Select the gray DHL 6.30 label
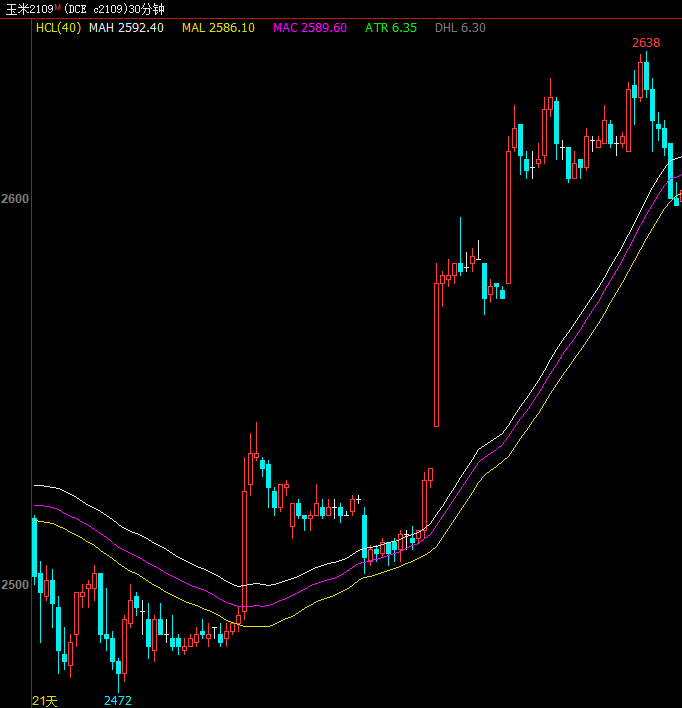682x708 pixels. pos(460,28)
